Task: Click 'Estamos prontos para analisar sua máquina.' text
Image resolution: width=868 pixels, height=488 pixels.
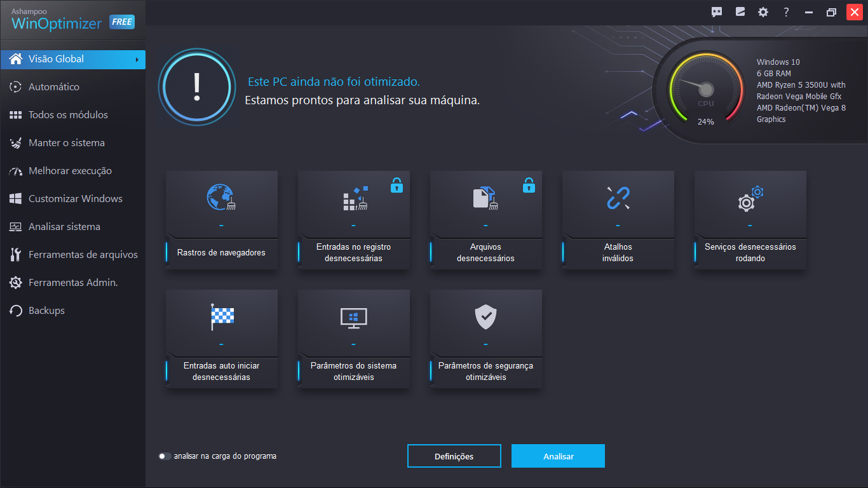Action: (x=362, y=100)
